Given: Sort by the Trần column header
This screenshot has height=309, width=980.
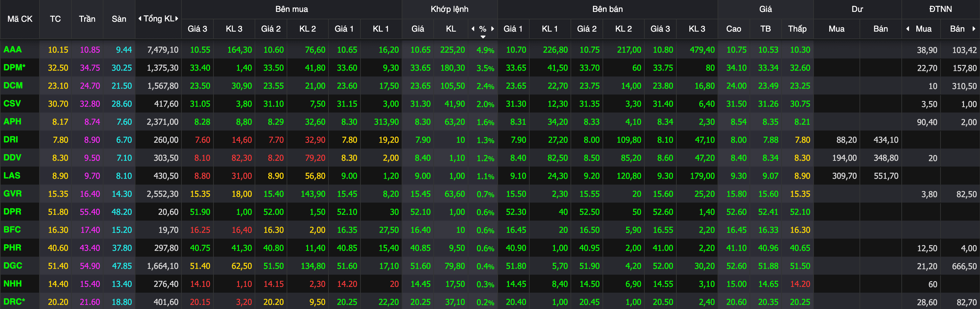Looking at the screenshot, I should coord(87,19).
